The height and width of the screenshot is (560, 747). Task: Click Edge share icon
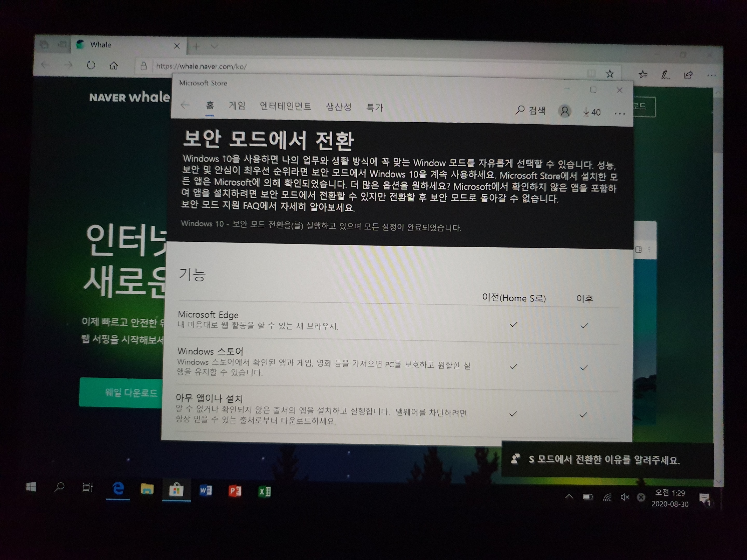pos(688,75)
